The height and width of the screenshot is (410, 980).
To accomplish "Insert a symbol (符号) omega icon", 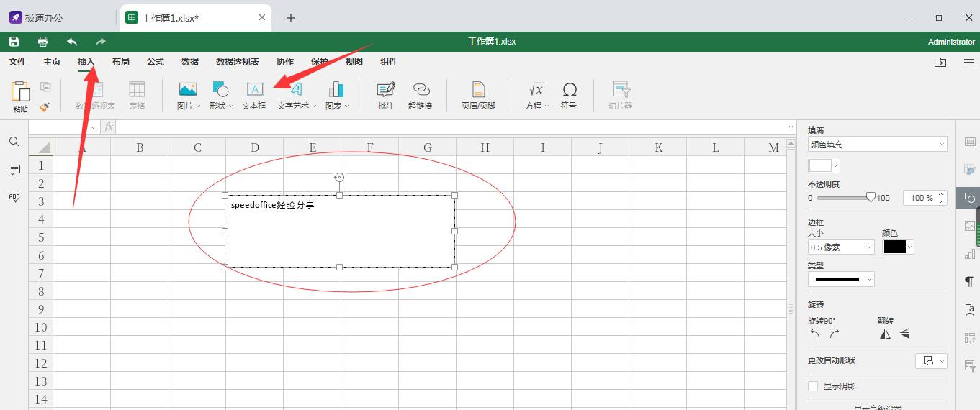I will point(569,89).
